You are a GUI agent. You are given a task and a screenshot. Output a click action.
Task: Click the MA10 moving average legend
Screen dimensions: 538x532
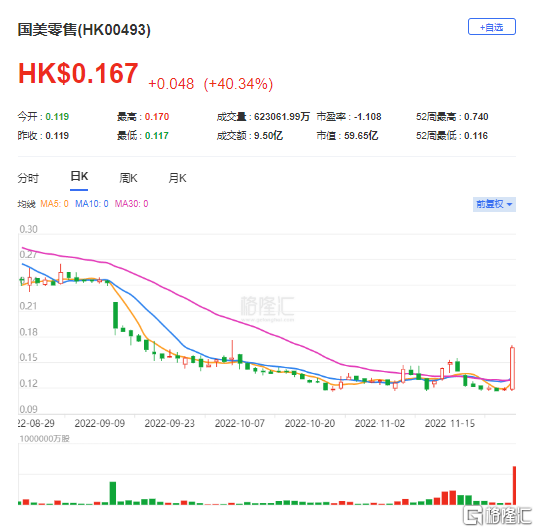(92, 204)
